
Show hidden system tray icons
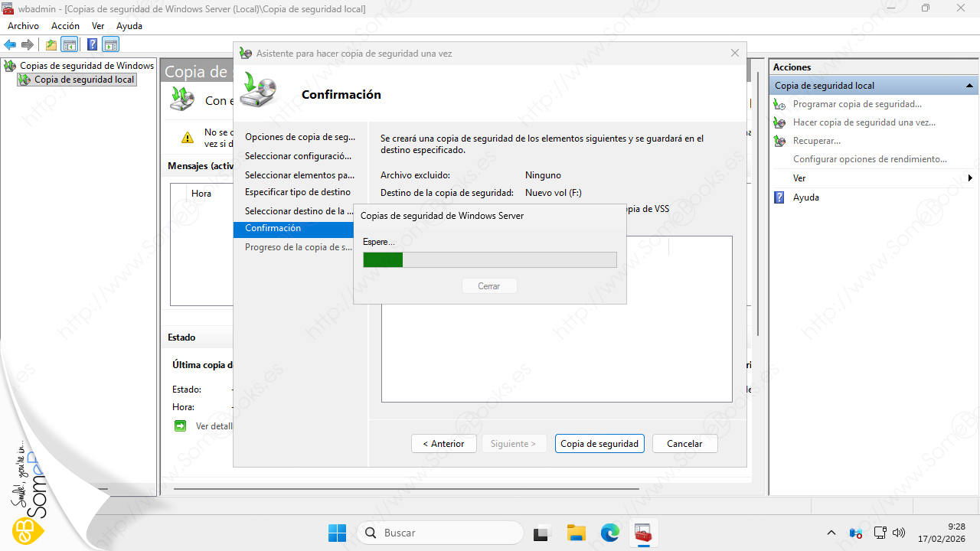coord(831,533)
